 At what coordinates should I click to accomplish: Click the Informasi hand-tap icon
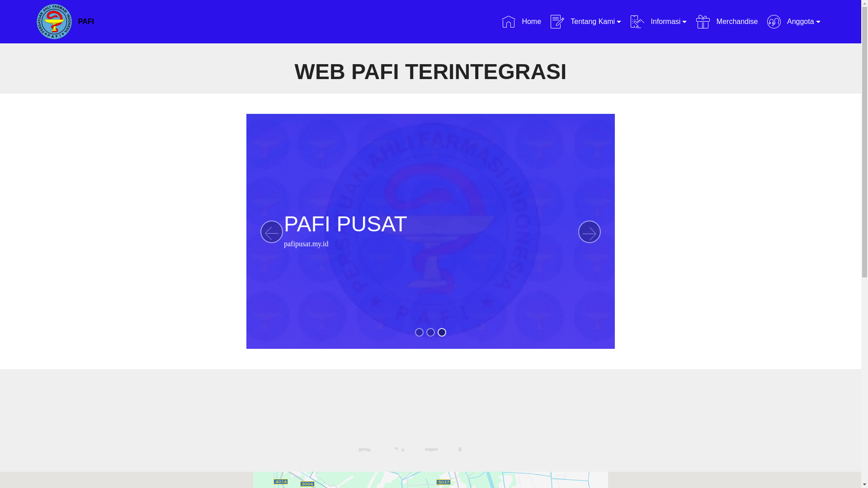tap(637, 22)
